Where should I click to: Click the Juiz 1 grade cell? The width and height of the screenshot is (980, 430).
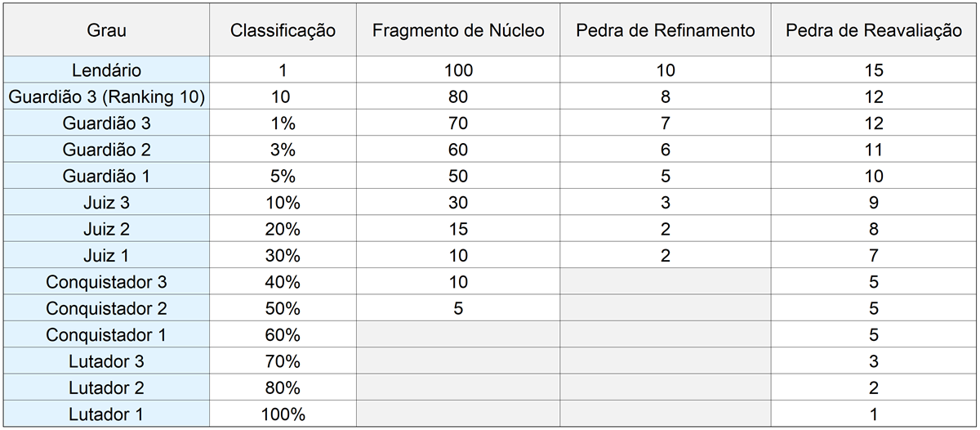tap(106, 256)
